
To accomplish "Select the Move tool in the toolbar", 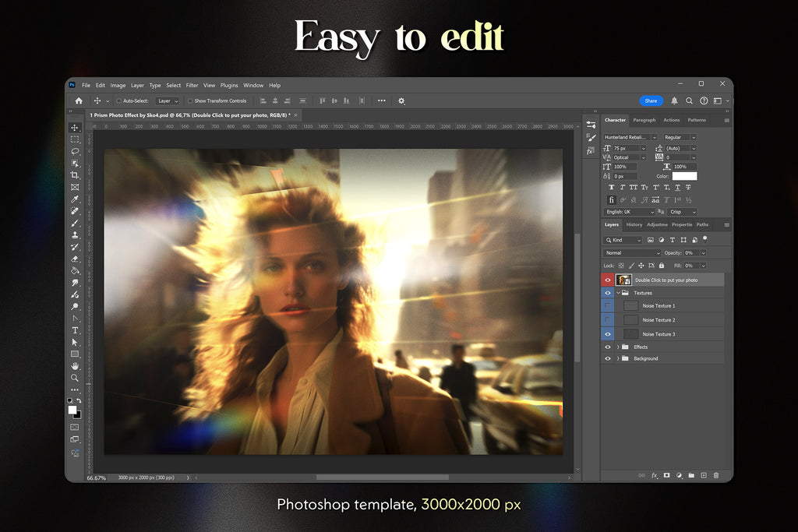I will tap(75, 128).
